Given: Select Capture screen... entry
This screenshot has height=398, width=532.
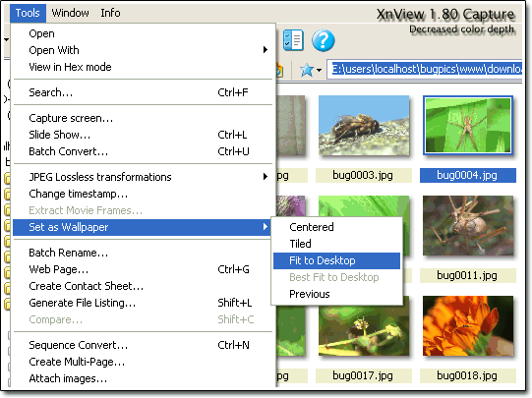Looking at the screenshot, I should click(143, 118).
